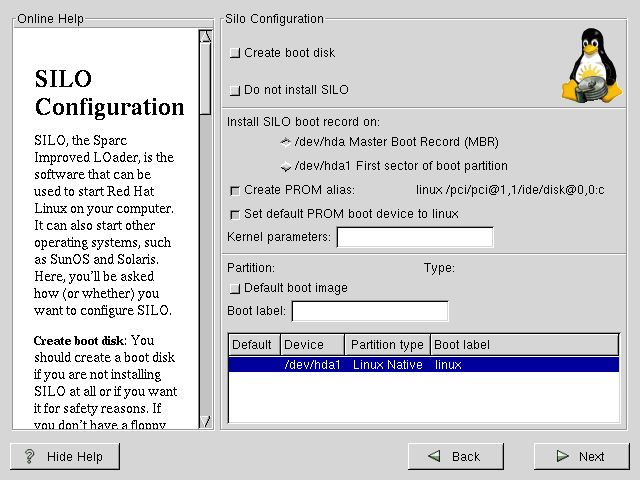Click the Boot label column header

point(524,345)
